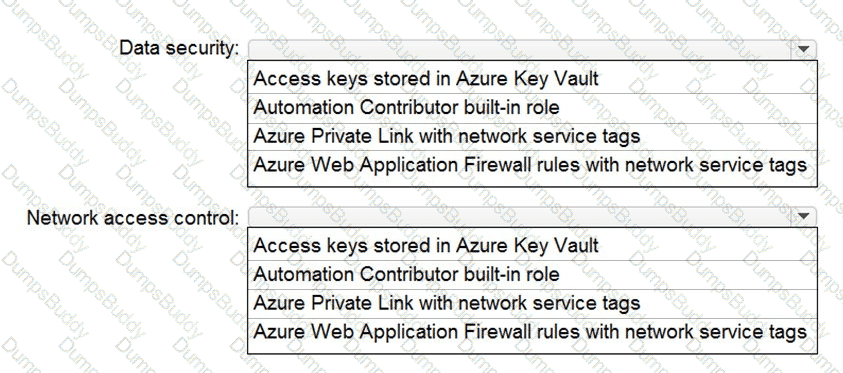Collapse the Network access control list via its arrow

[x=803, y=216]
